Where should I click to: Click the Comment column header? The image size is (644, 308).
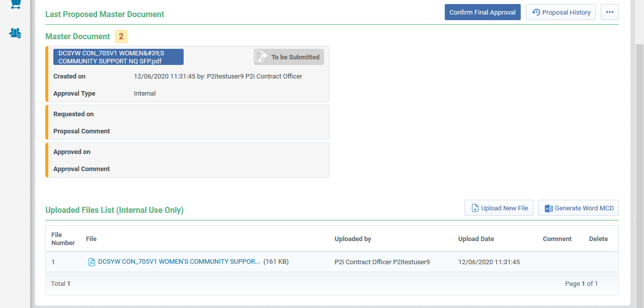pyautogui.click(x=557, y=239)
